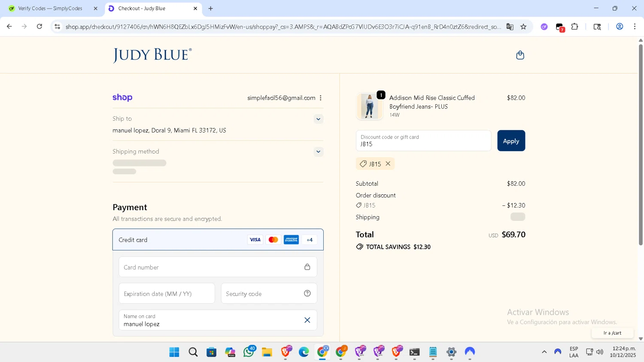Open Chrome three-dot menu
Screen dimensions: 644x362
click(x=635, y=27)
